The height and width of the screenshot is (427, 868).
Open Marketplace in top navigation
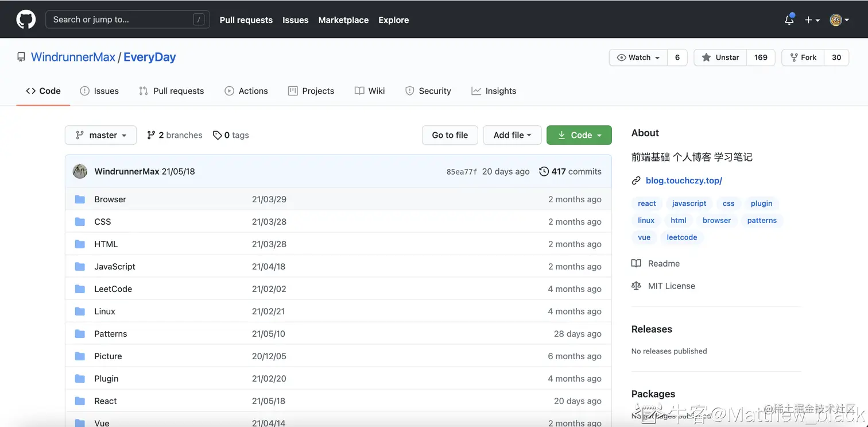tap(344, 20)
